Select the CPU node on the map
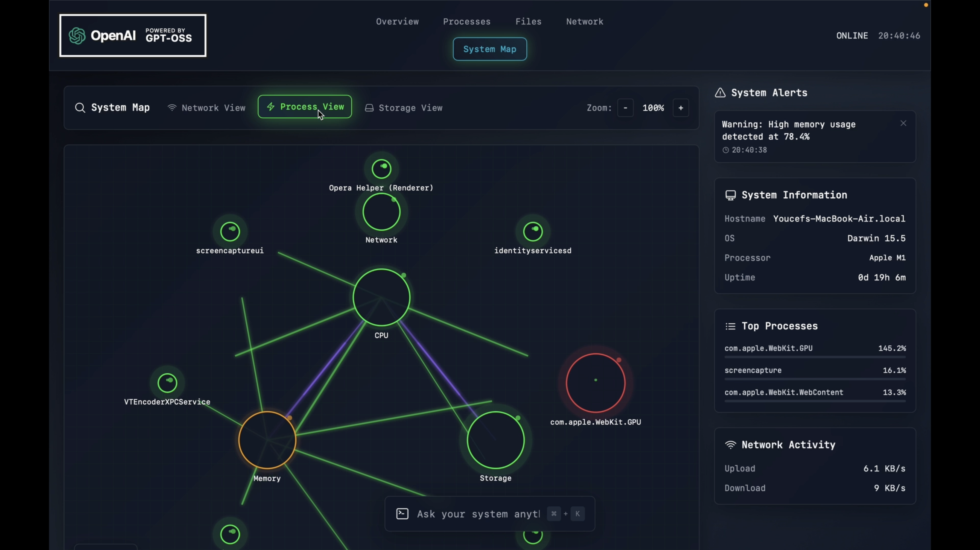This screenshot has height=550, width=980. (381, 297)
